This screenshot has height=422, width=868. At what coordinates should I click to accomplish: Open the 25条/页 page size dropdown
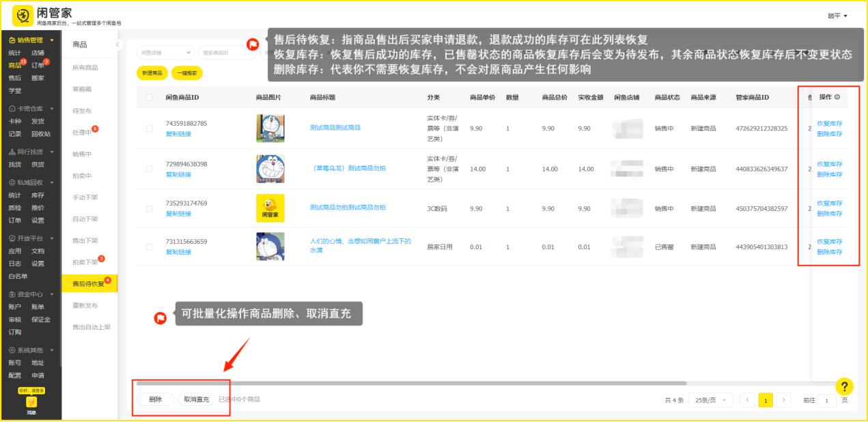click(x=710, y=400)
